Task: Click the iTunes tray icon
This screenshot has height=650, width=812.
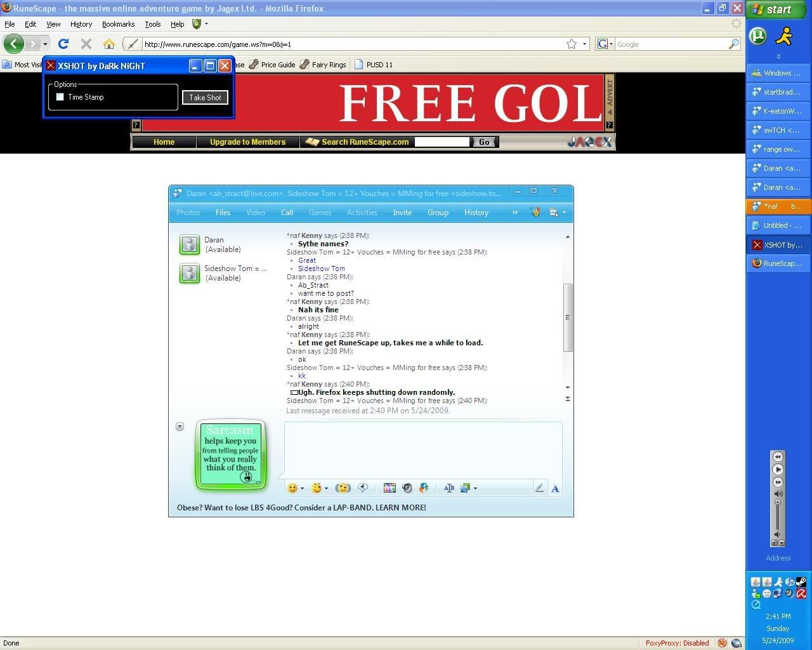Action: tap(790, 581)
